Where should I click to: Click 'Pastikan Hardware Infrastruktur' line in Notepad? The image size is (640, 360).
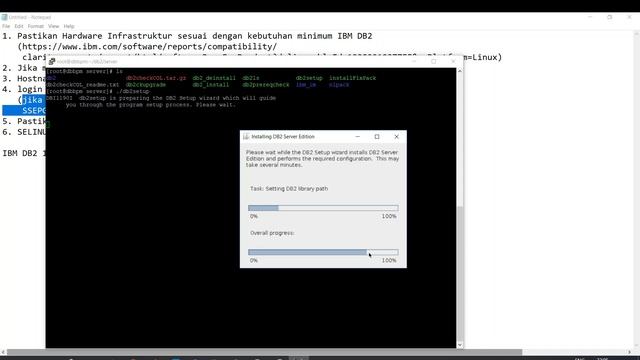point(187,36)
